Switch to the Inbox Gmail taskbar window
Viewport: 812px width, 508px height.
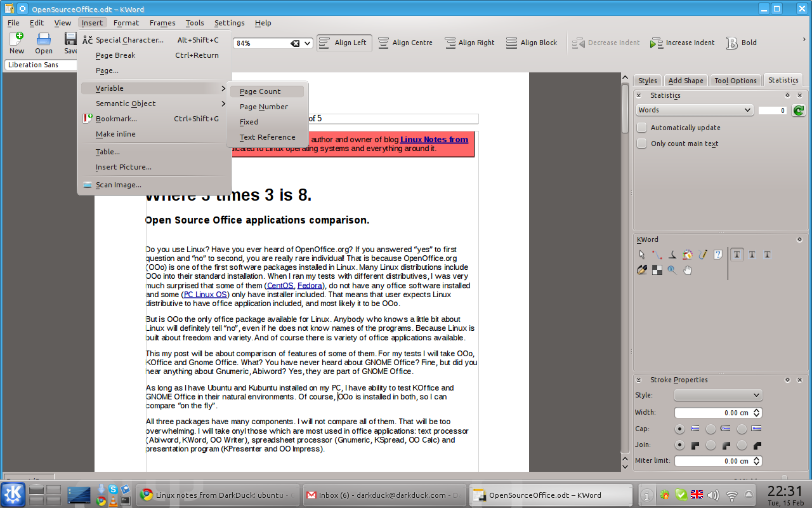coord(383,495)
